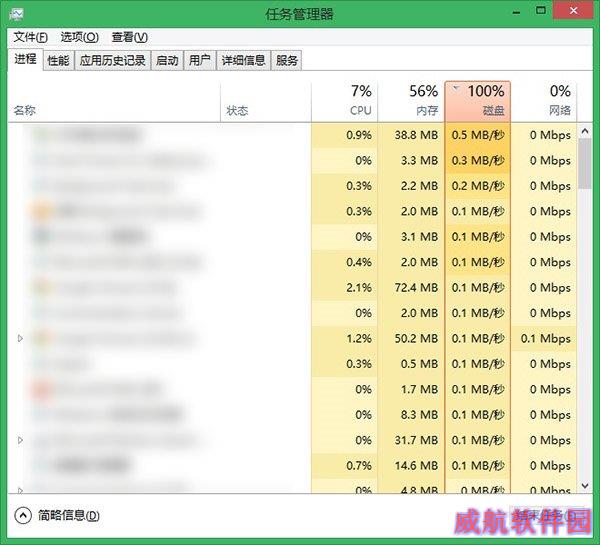
Task: Click 简略信息(D) to show fewer details
Action: [69, 516]
